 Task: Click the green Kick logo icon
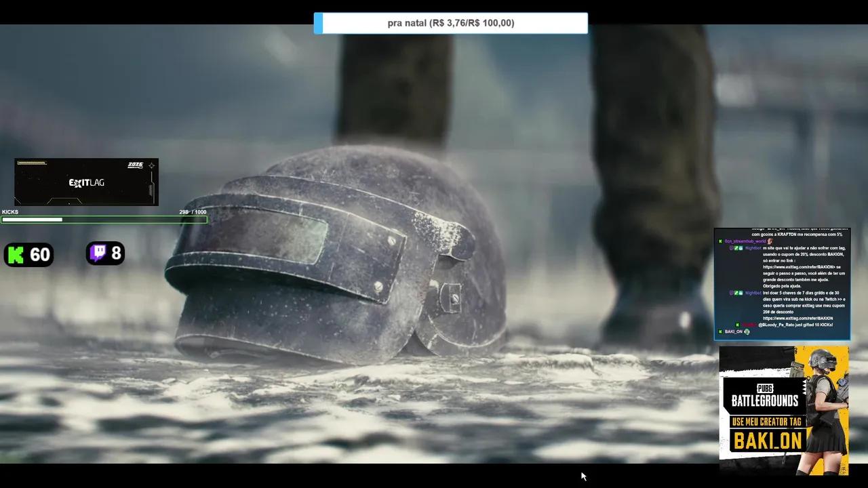point(16,255)
